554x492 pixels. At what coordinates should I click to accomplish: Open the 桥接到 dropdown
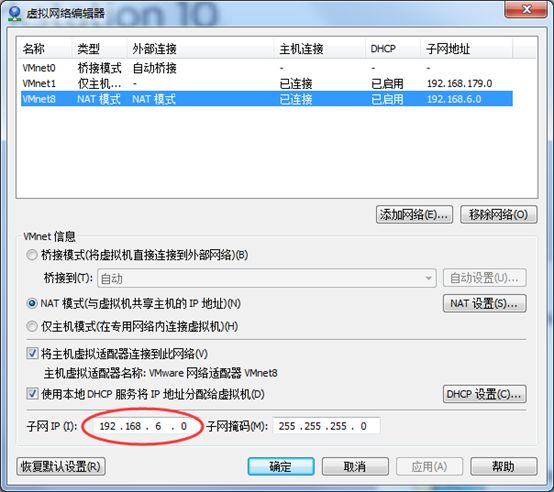coord(267,278)
